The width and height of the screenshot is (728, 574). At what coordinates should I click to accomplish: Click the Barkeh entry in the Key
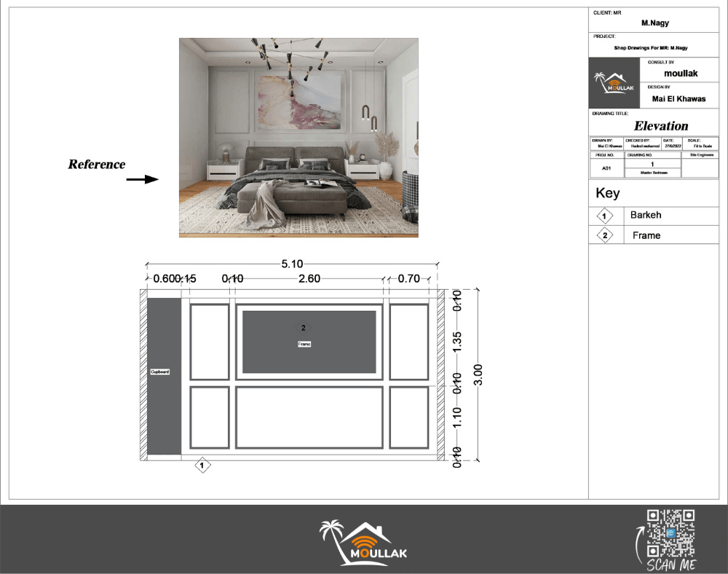pyautogui.click(x=646, y=216)
